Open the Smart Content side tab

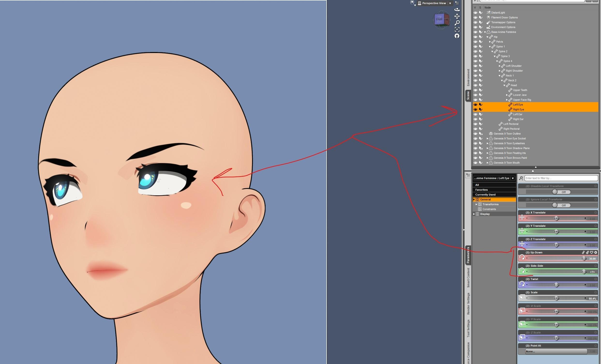pyautogui.click(x=468, y=277)
